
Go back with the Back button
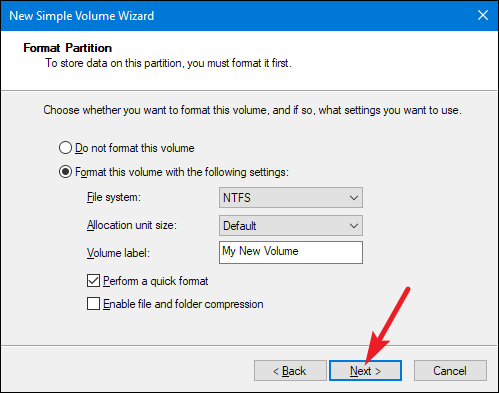click(290, 370)
